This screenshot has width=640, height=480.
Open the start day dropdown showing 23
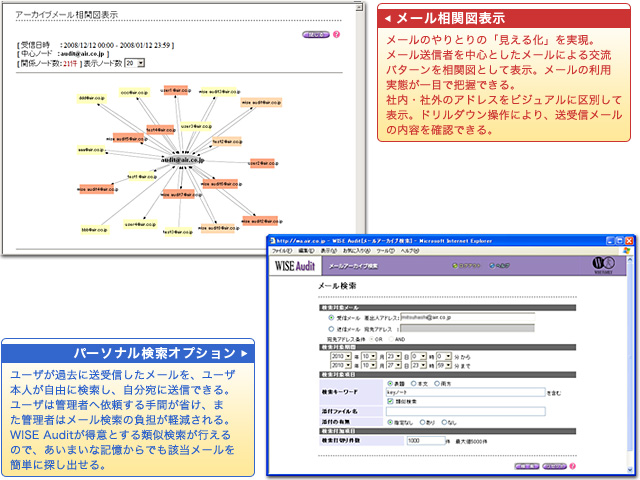[394, 356]
